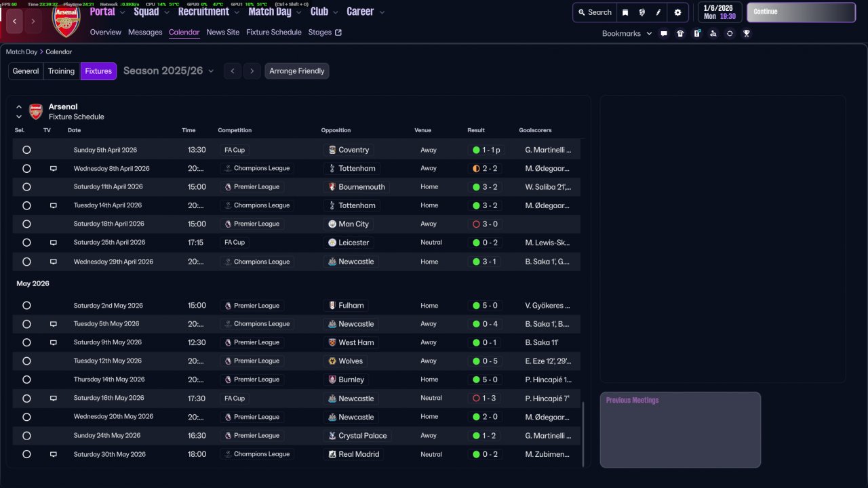The width and height of the screenshot is (868, 488).
Task: Open the Search button
Action: [594, 12]
